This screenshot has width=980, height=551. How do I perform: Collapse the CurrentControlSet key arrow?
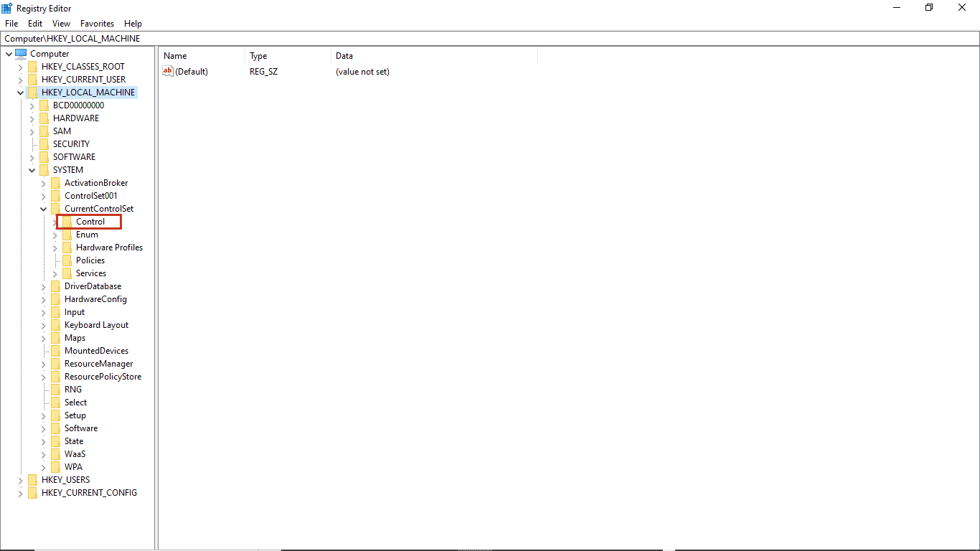click(43, 209)
